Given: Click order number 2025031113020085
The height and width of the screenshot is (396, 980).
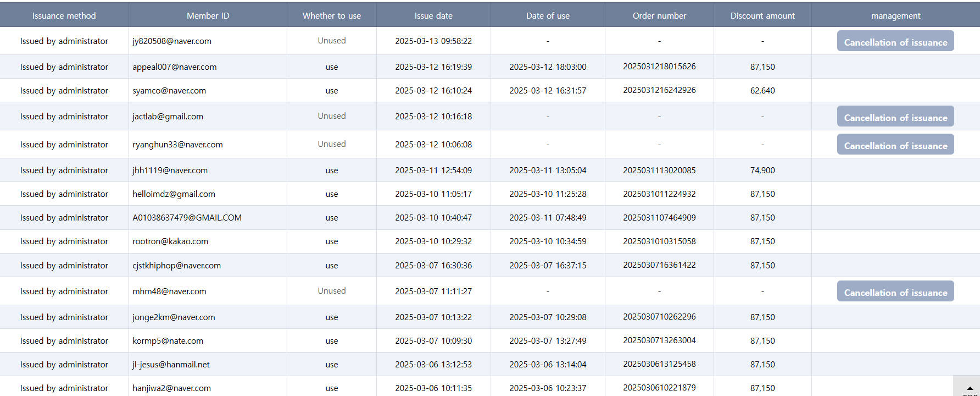Looking at the screenshot, I should point(659,170).
